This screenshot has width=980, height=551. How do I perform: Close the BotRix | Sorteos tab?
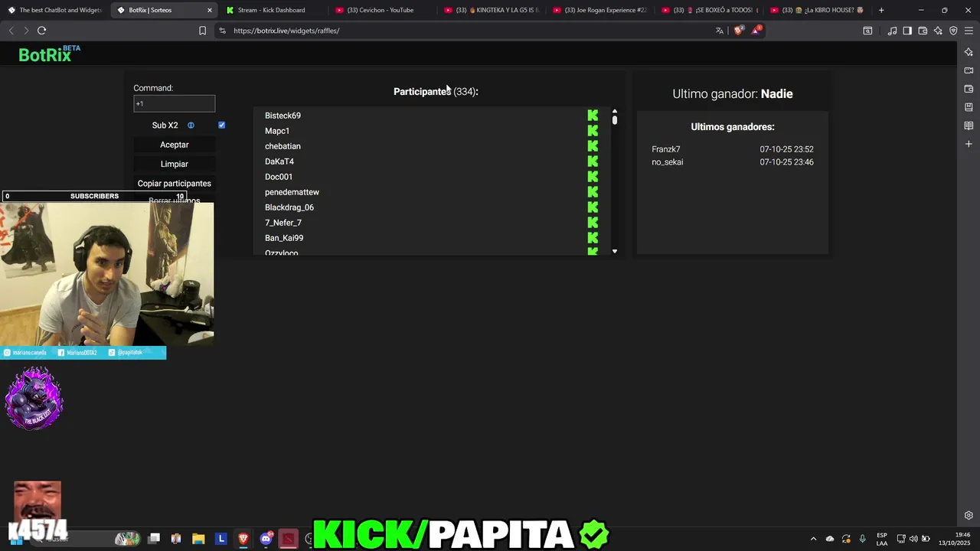pyautogui.click(x=210, y=10)
